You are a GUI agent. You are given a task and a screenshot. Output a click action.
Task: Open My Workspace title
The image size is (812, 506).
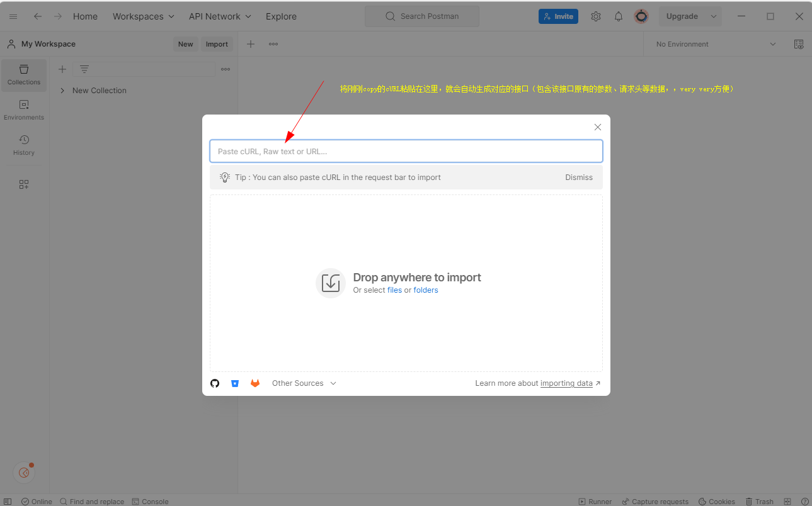[x=49, y=44]
